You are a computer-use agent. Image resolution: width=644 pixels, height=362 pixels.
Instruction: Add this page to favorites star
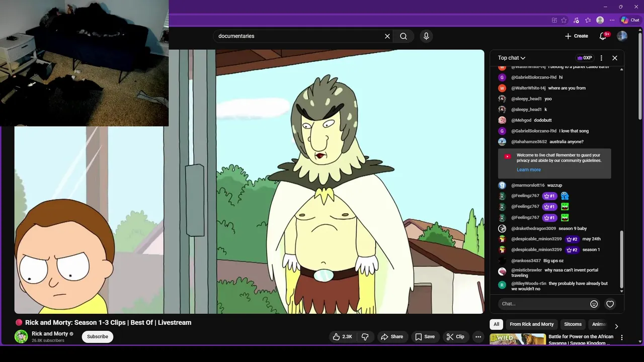tap(564, 20)
